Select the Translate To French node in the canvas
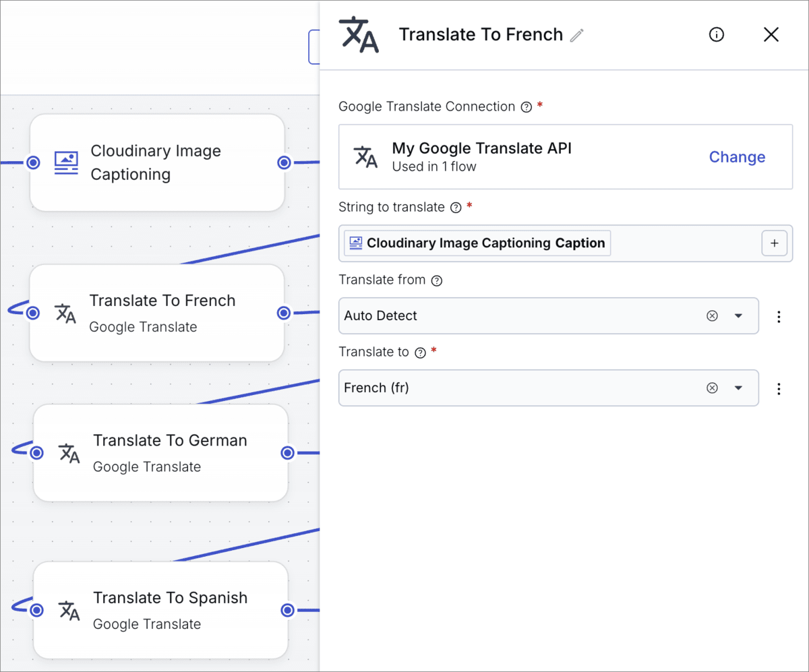Screen dimensions: 809x672 coord(157,313)
